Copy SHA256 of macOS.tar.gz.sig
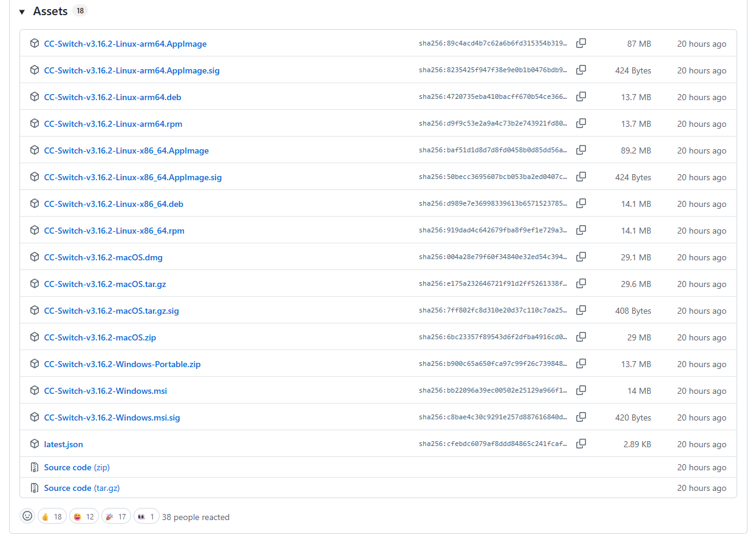 click(x=581, y=310)
